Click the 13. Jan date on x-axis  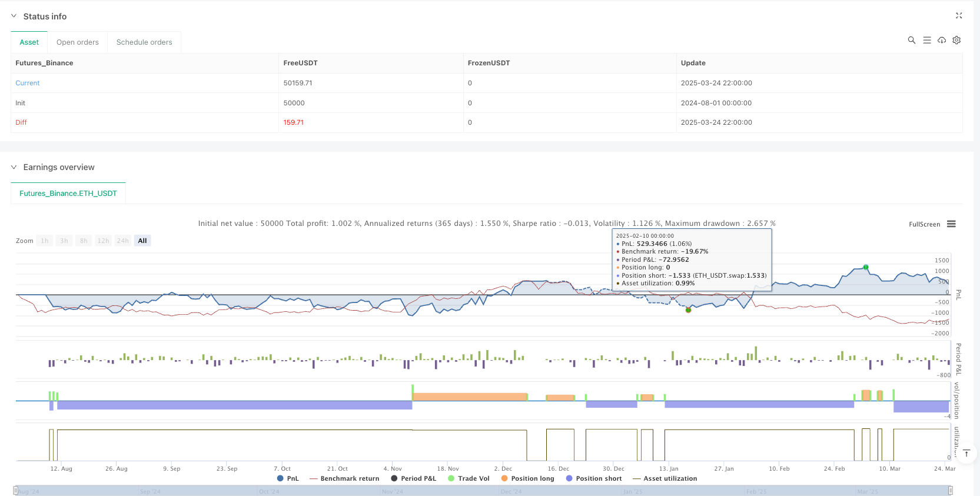coord(669,469)
